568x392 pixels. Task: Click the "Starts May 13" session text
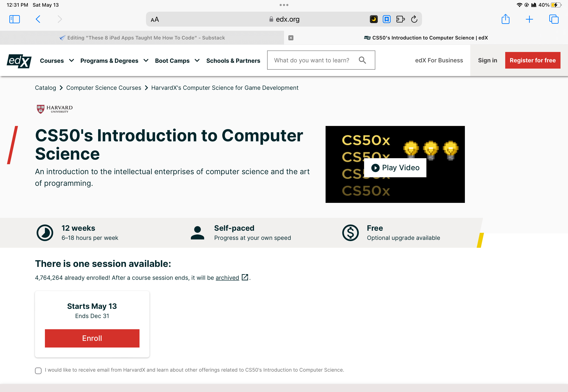pyautogui.click(x=92, y=306)
